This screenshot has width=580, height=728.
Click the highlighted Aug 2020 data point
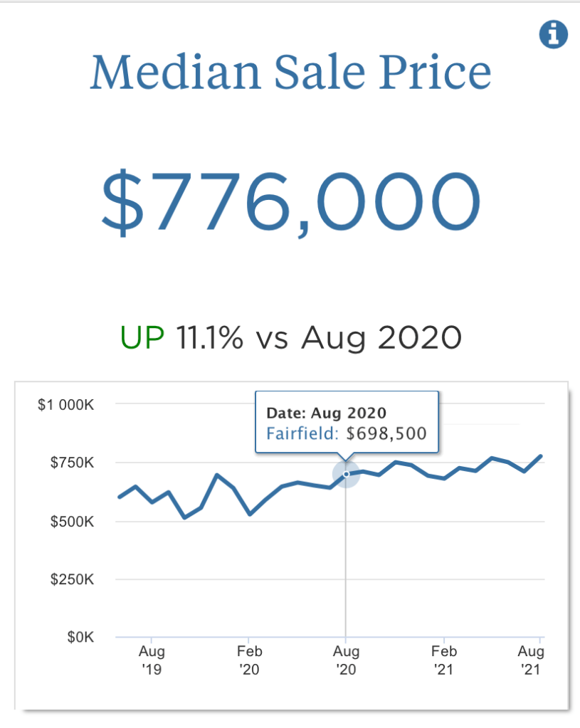(x=346, y=474)
